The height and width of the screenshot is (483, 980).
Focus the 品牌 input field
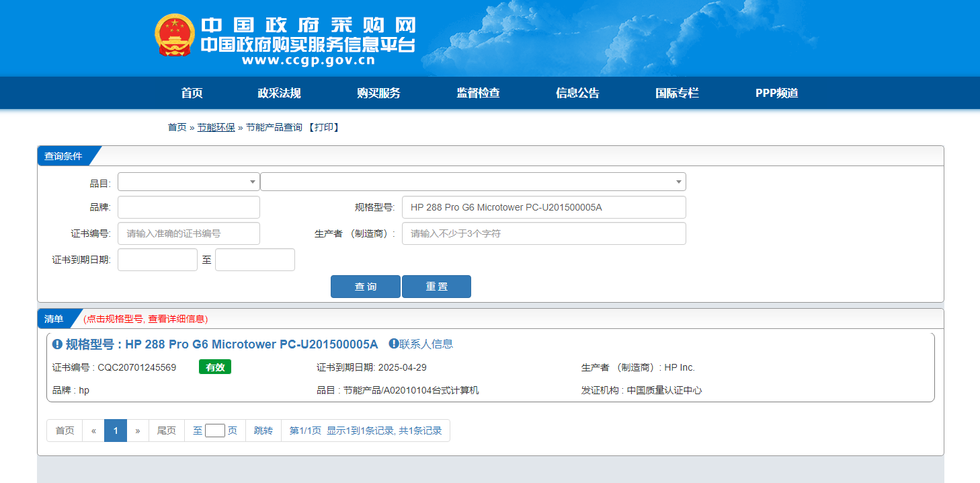[189, 207]
